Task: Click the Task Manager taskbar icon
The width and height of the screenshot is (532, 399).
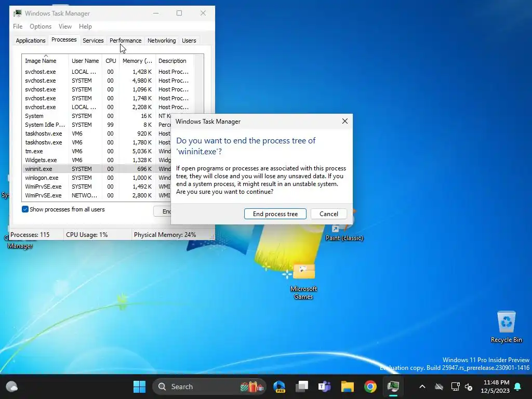Action: coord(393,387)
